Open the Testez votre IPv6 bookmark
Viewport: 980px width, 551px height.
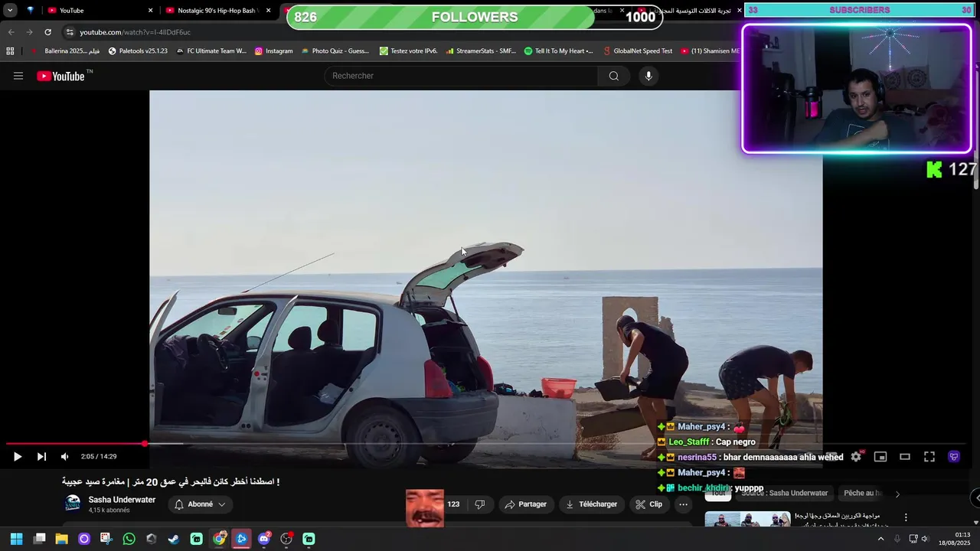(409, 51)
